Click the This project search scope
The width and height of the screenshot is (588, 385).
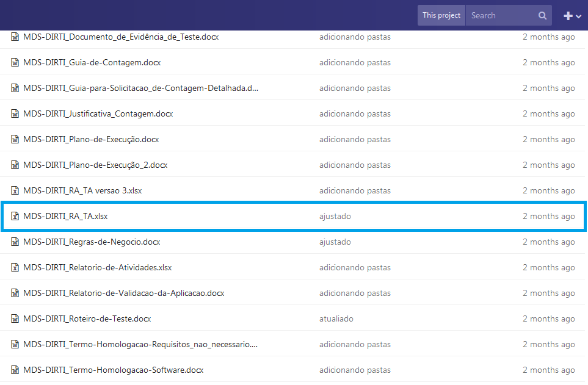[x=441, y=16]
